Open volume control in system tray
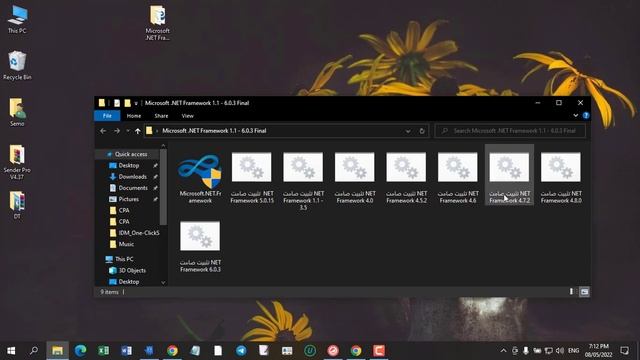The width and height of the screenshot is (640, 360). coord(560,351)
